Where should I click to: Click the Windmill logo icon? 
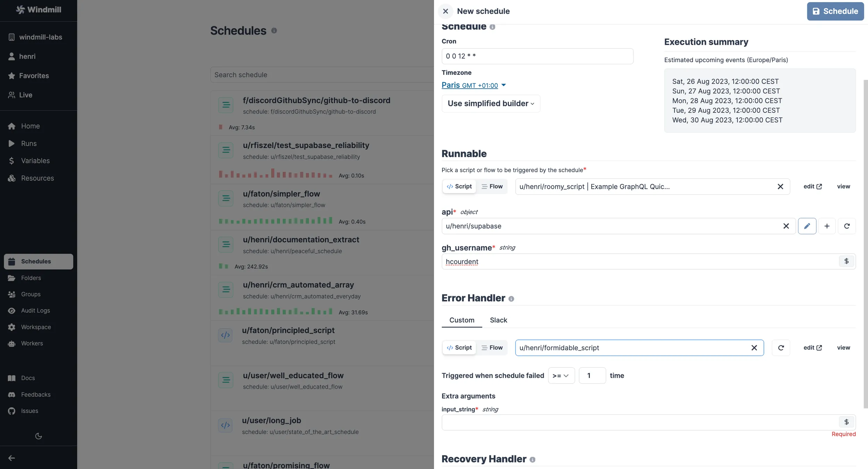pyautogui.click(x=21, y=10)
